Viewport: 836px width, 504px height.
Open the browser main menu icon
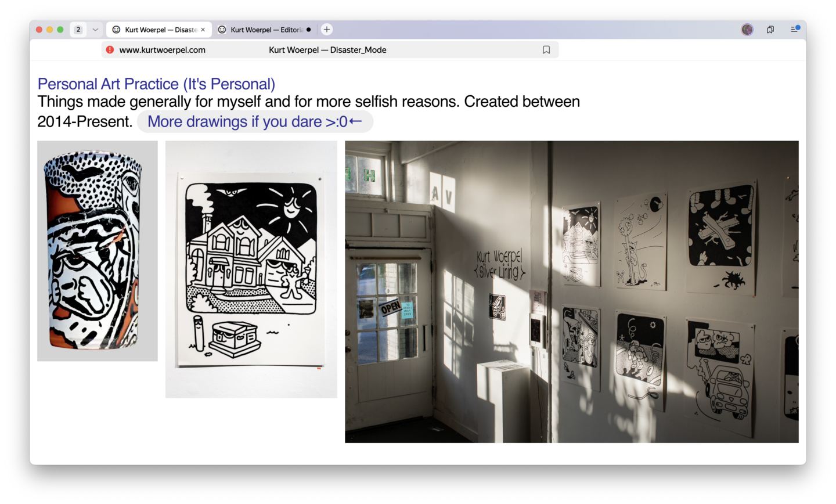(795, 29)
